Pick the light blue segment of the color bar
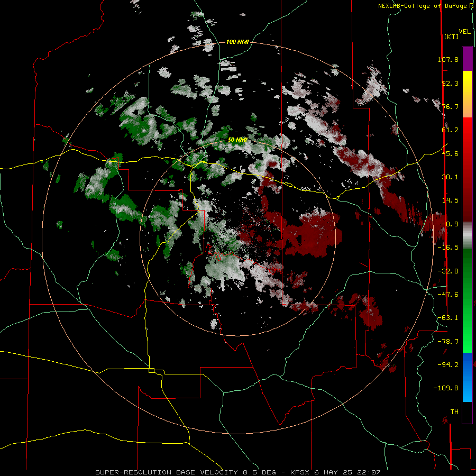This screenshot has height=476, width=476. pos(467,391)
